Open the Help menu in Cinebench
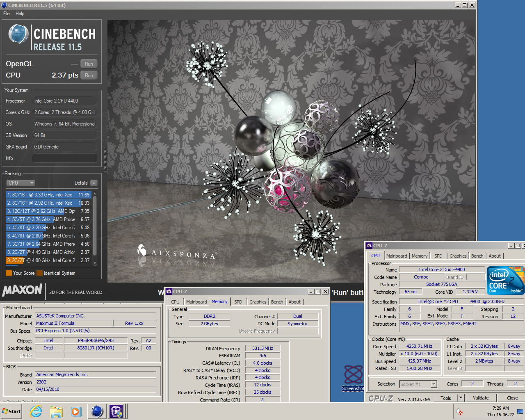Screen dimensions: 525x420 click(x=20, y=14)
